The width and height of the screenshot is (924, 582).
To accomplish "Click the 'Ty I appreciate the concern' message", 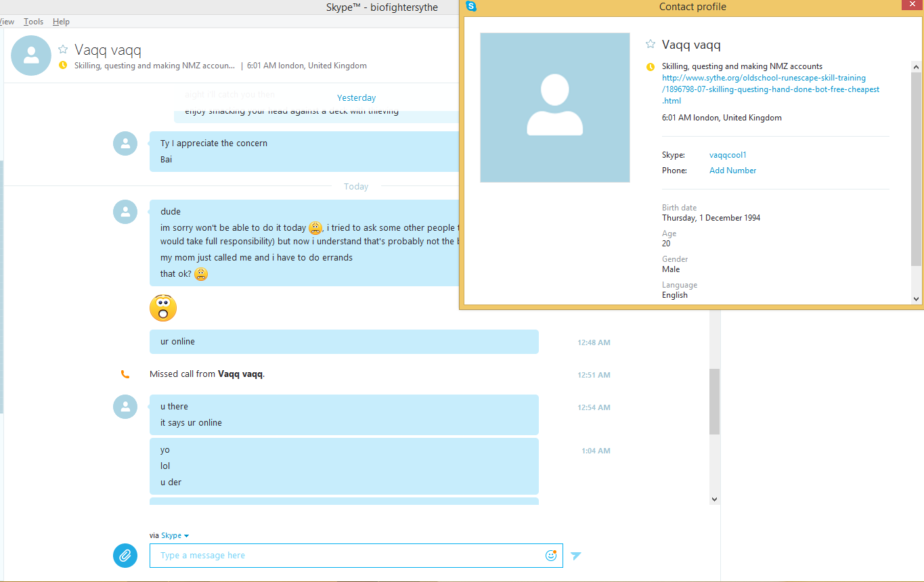I will click(214, 143).
